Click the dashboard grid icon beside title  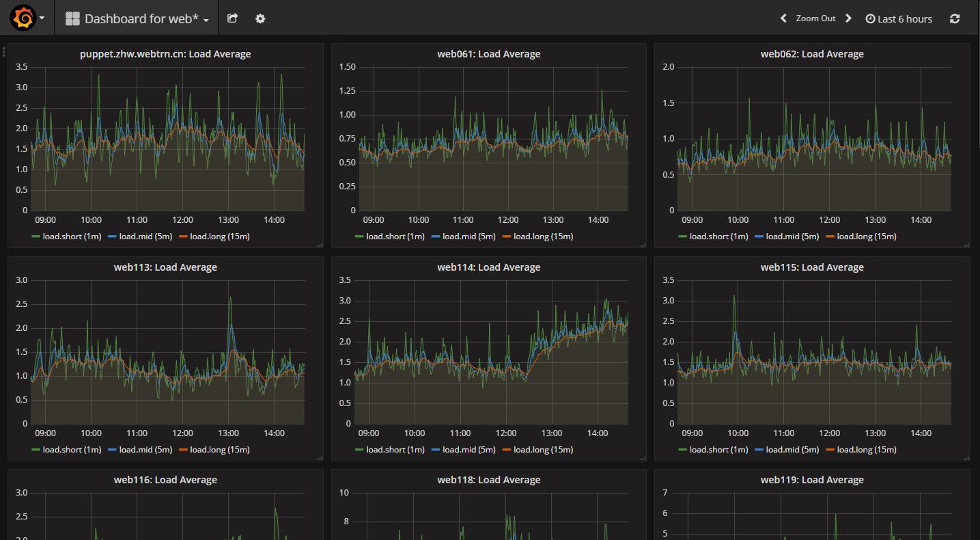point(72,18)
